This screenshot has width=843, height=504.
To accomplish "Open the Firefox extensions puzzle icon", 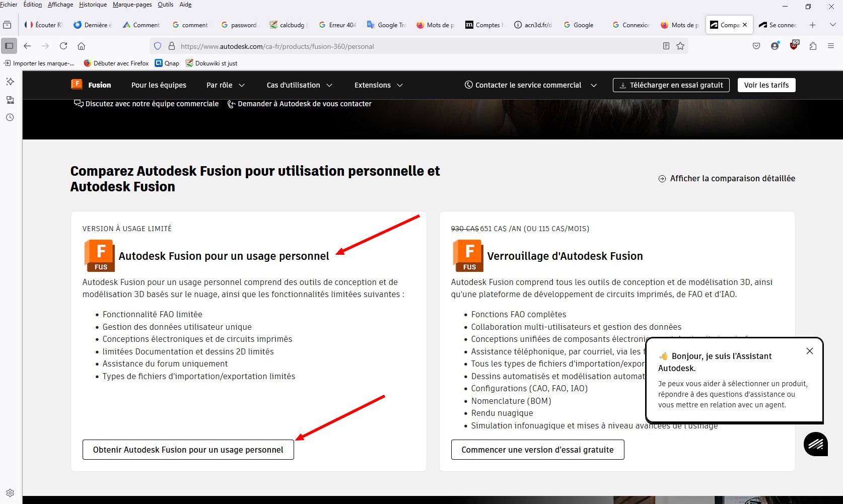I will tap(813, 46).
